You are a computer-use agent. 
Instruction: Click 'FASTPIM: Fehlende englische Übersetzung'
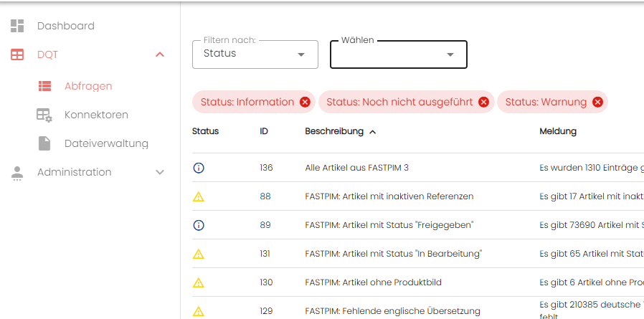(x=393, y=311)
